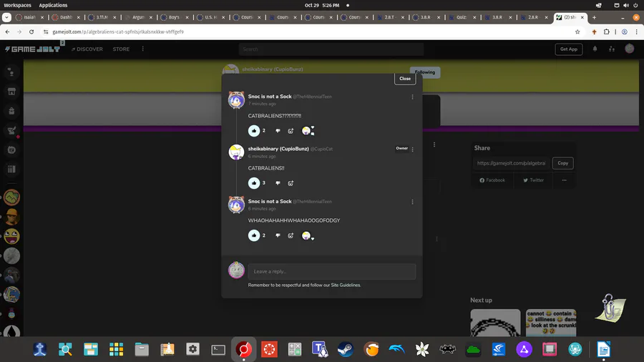
Task: Like the WHAOHAHAHHWHAHAOOGOFODGY comment
Action: [x=254, y=235]
